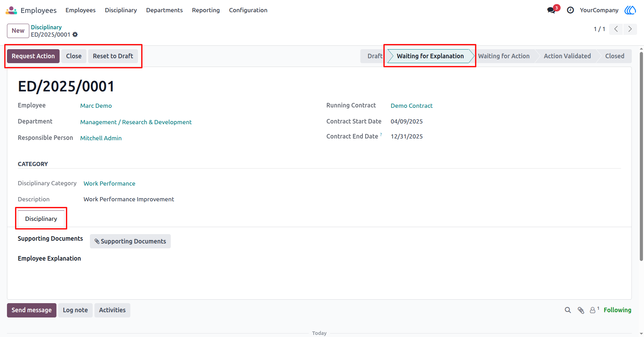Open the chat messages icon with 3 notifications
The height and width of the screenshot is (337, 644).
[x=551, y=10]
